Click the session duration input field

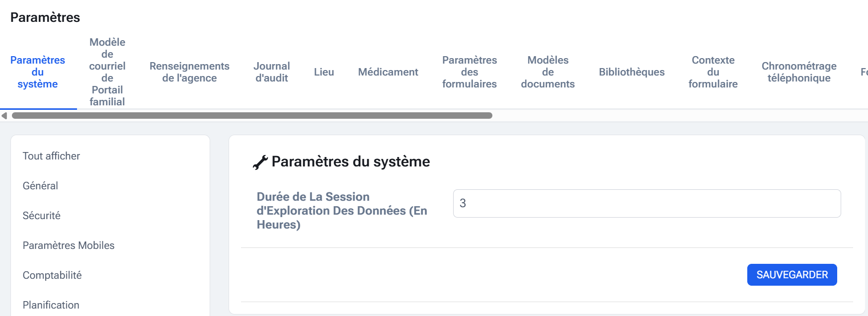(x=646, y=203)
